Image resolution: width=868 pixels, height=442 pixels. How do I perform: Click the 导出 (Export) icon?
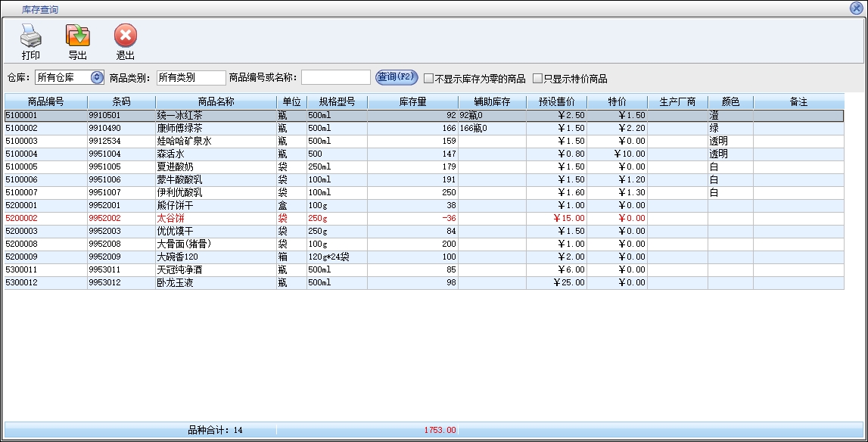(77, 36)
